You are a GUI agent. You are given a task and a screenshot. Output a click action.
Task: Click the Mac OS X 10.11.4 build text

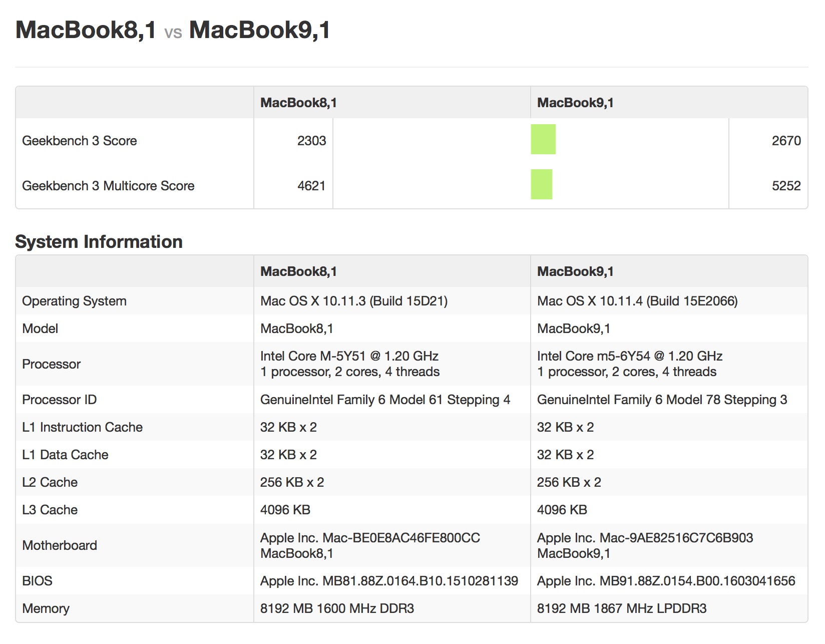click(637, 301)
